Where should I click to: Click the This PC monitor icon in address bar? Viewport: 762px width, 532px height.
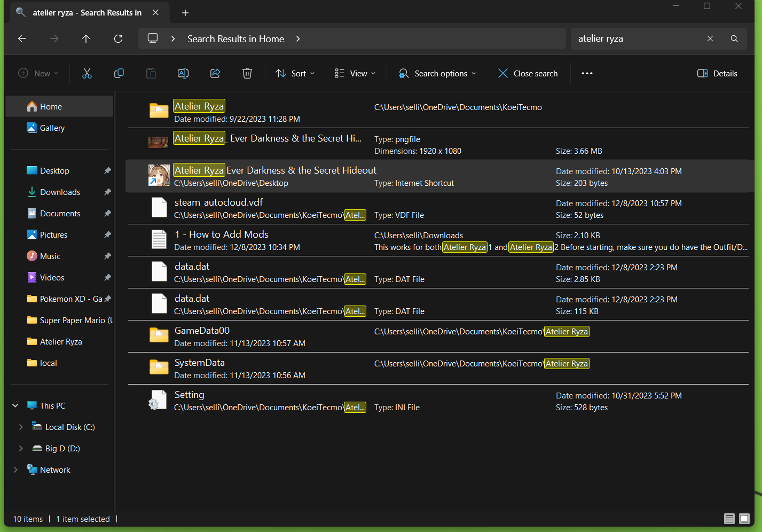point(153,38)
